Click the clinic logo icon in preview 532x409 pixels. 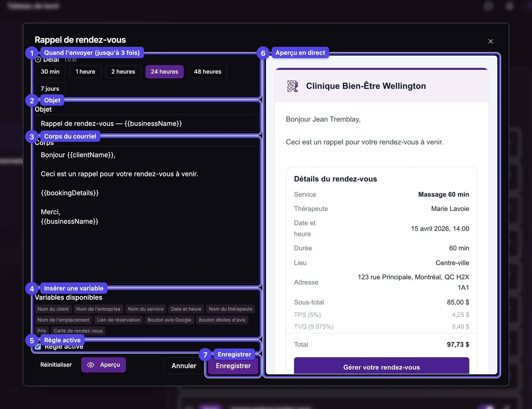[293, 86]
